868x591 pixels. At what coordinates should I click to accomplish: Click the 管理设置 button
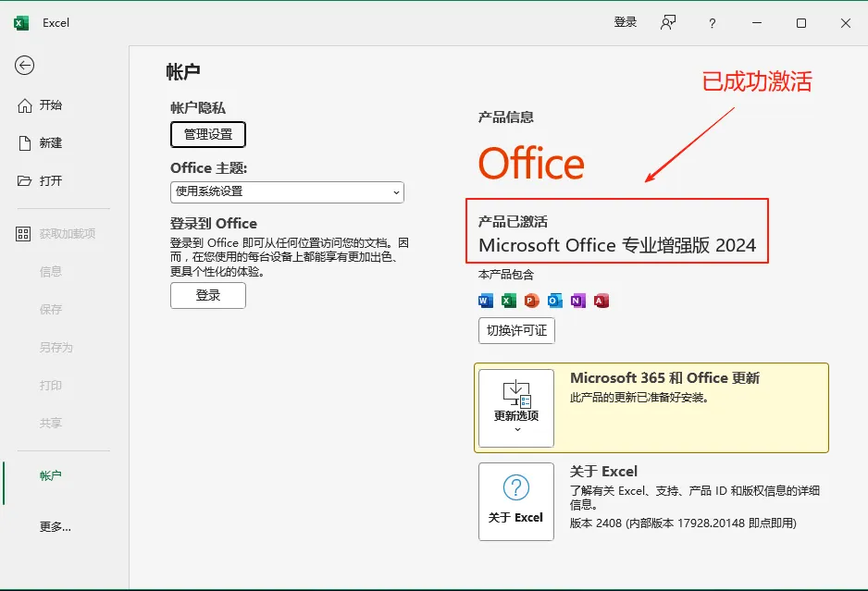tap(208, 134)
